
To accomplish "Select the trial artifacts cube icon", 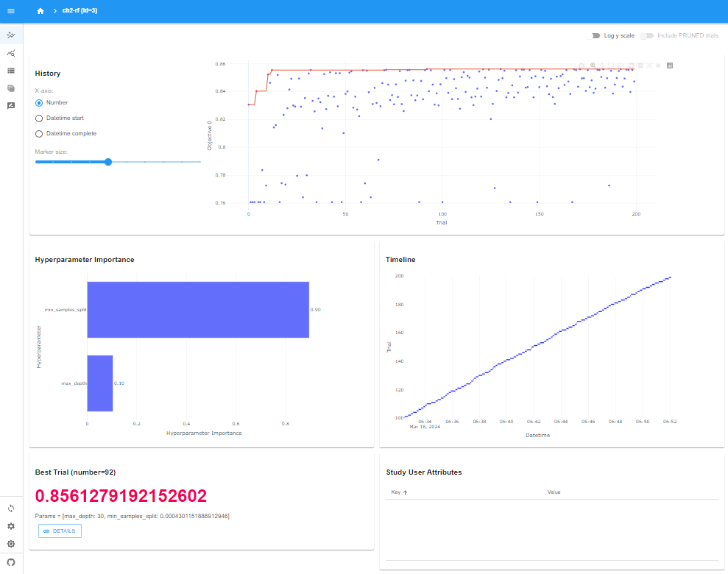I will [x=10, y=88].
